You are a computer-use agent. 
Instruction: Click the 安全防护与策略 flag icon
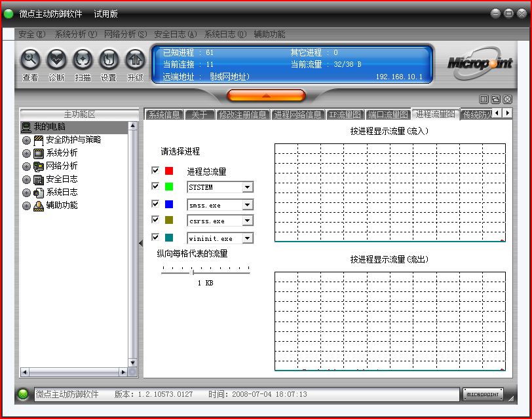click(x=39, y=140)
